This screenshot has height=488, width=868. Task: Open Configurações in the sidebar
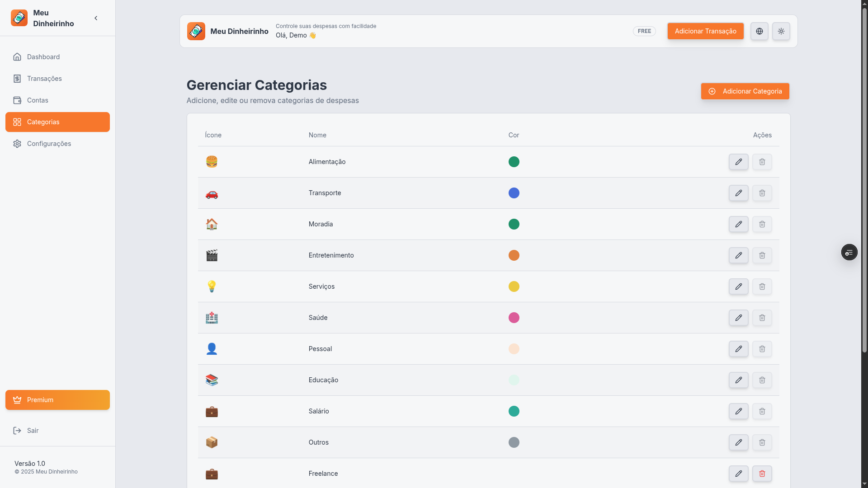tap(49, 144)
